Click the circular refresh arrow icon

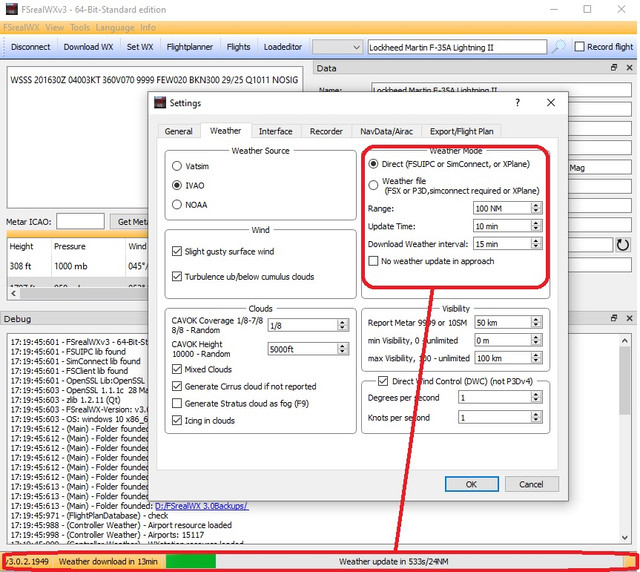tap(622, 245)
